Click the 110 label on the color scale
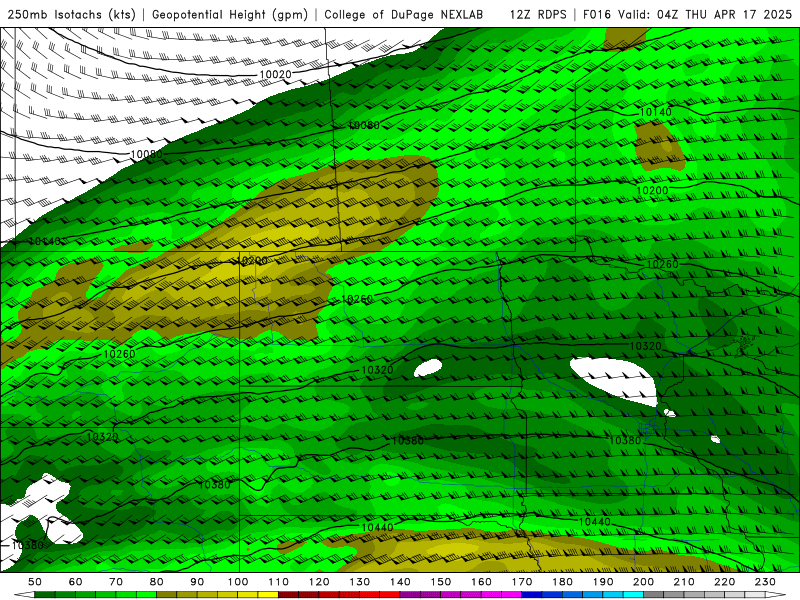 [x=278, y=582]
